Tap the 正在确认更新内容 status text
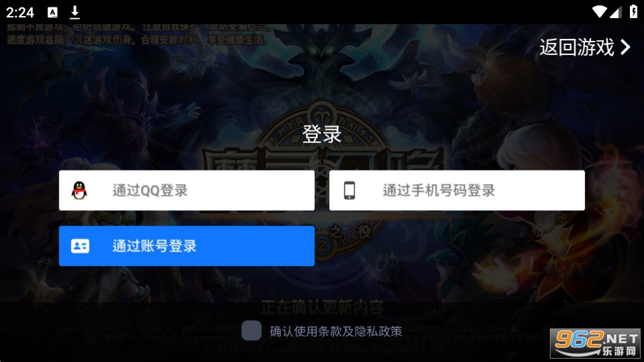The height and width of the screenshot is (362, 644). [x=322, y=307]
